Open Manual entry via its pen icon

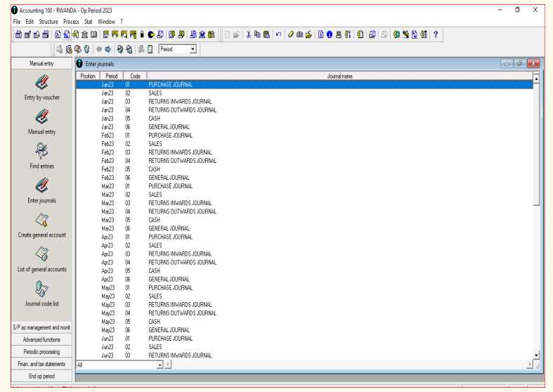click(x=41, y=117)
